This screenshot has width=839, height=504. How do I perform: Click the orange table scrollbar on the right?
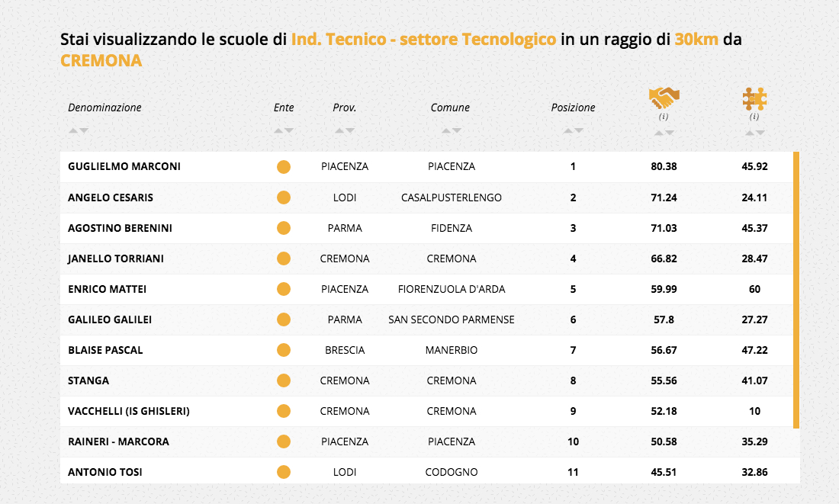796,290
